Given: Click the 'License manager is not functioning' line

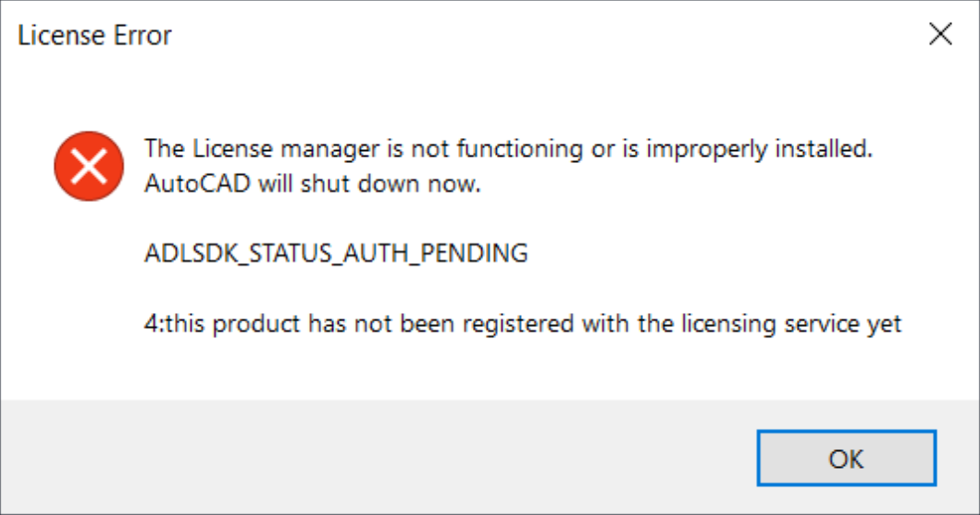Looking at the screenshot, I should 509,148.
